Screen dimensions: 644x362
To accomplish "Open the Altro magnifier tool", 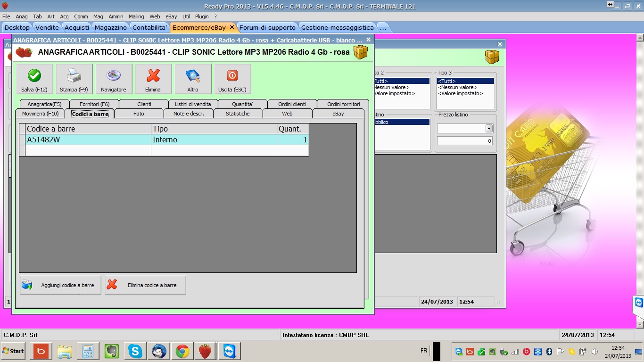I will click(x=193, y=79).
